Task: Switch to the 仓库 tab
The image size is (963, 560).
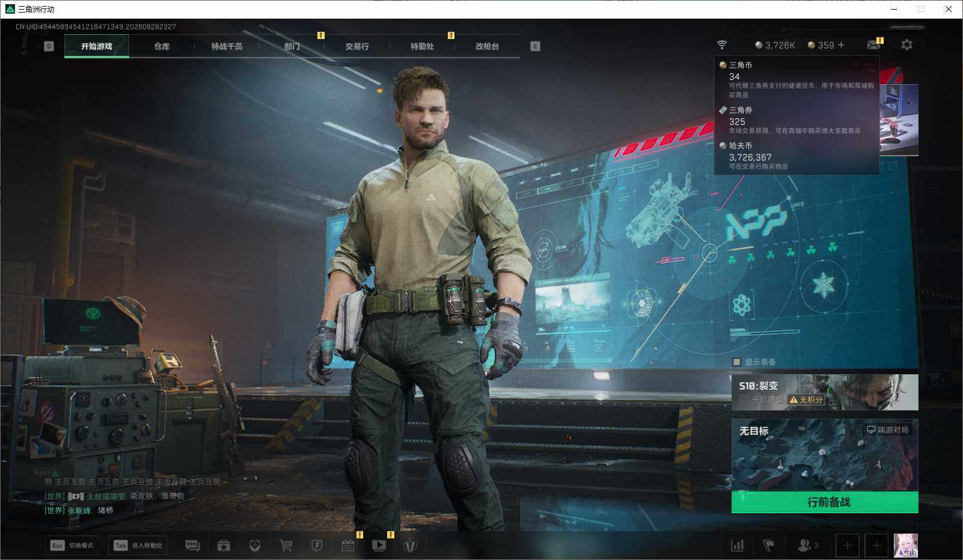Action: (162, 46)
